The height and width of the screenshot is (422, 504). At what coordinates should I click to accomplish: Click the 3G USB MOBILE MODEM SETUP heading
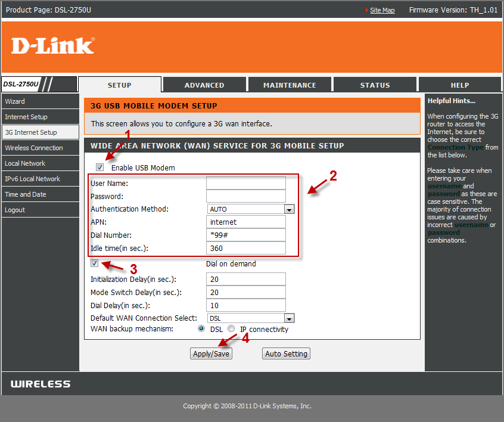click(x=154, y=106)
